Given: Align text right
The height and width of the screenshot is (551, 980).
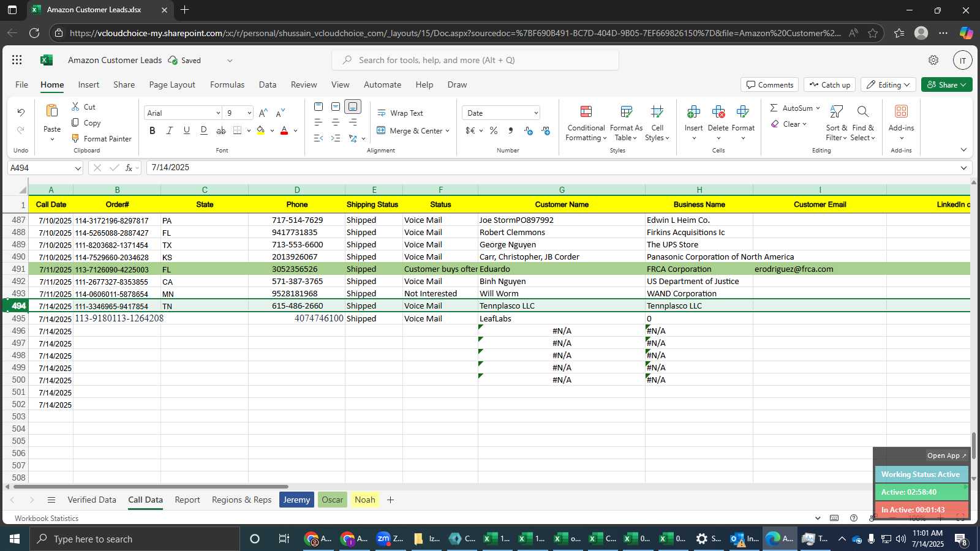Looking at the screenshot, I should coord(353,122).
